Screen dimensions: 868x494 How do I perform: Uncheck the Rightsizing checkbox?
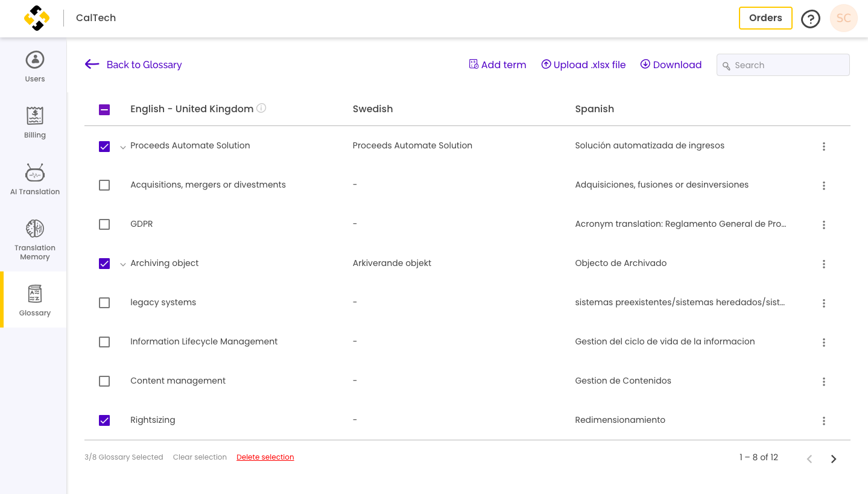coord(104,420)
